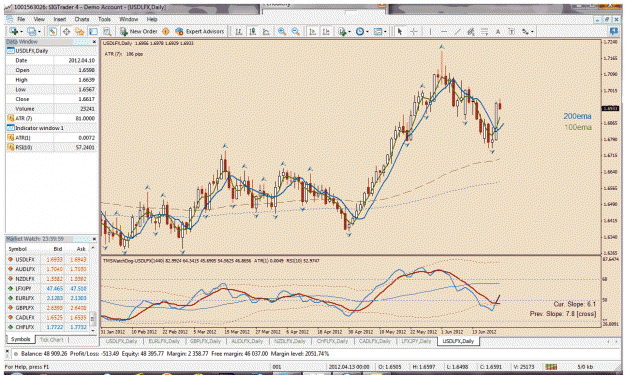Open the Indicators list icon
This screenshot has height=375, width=625.
click(342, 31)
